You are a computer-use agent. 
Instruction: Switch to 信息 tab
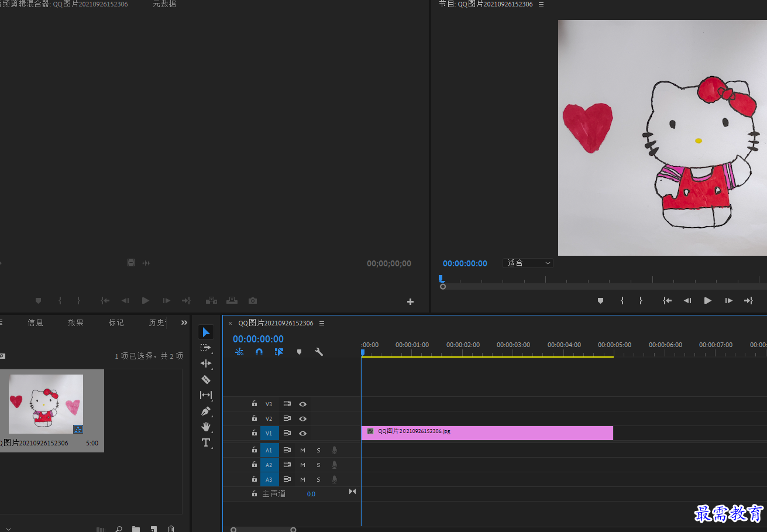tap(36, 322)
